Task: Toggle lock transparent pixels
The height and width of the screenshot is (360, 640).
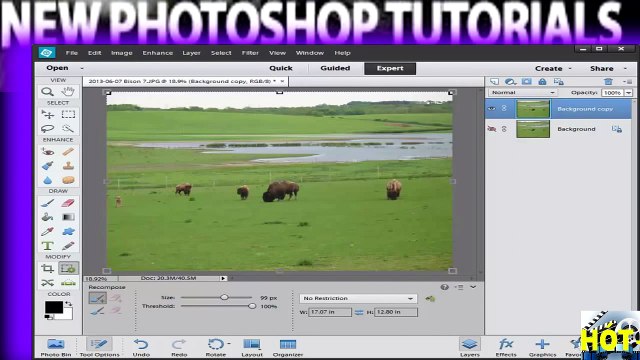Action: [x=558, y=82]
